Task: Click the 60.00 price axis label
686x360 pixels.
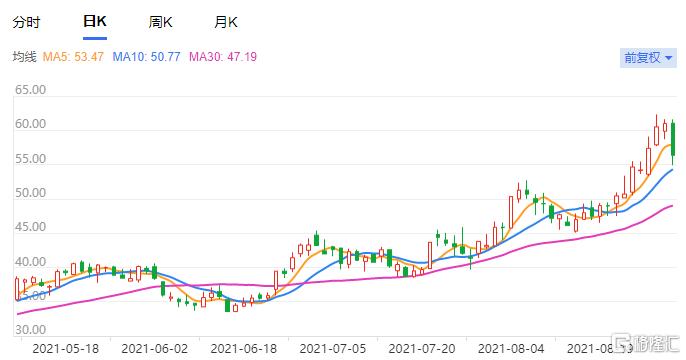Action: coord(30,124)
